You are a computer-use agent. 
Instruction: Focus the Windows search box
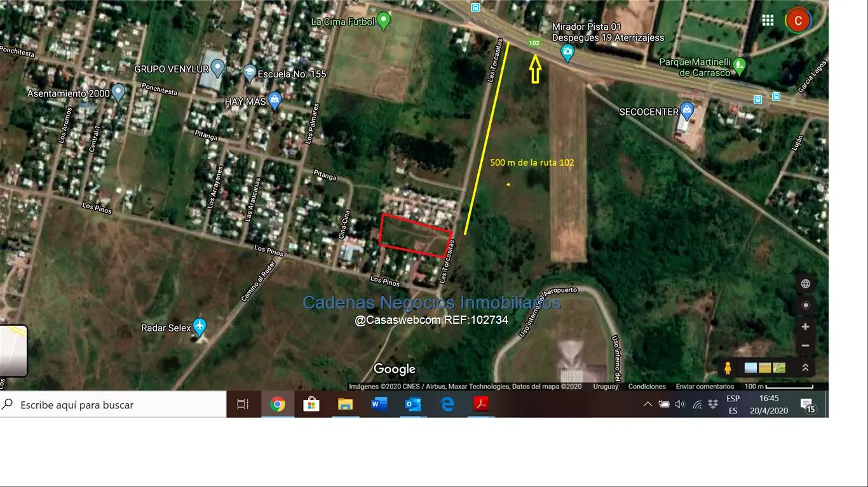pyautogui.click(x=113, y=404)
